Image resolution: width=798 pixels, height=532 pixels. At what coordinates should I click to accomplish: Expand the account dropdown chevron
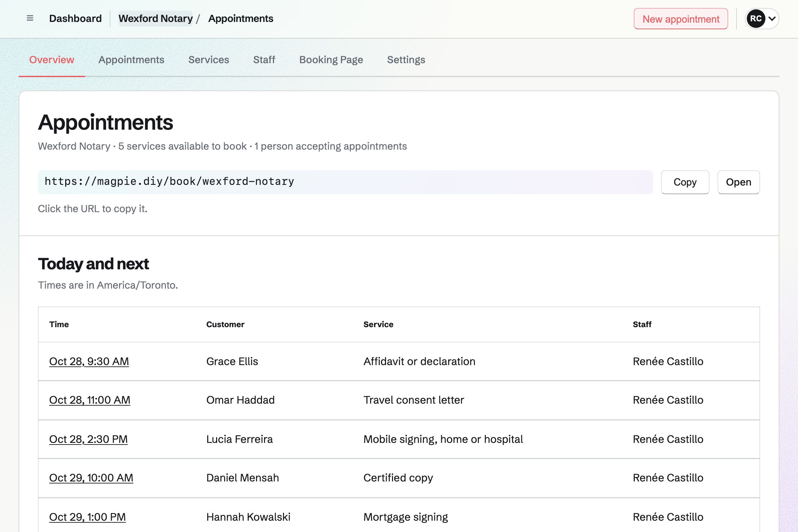[772, 19]
